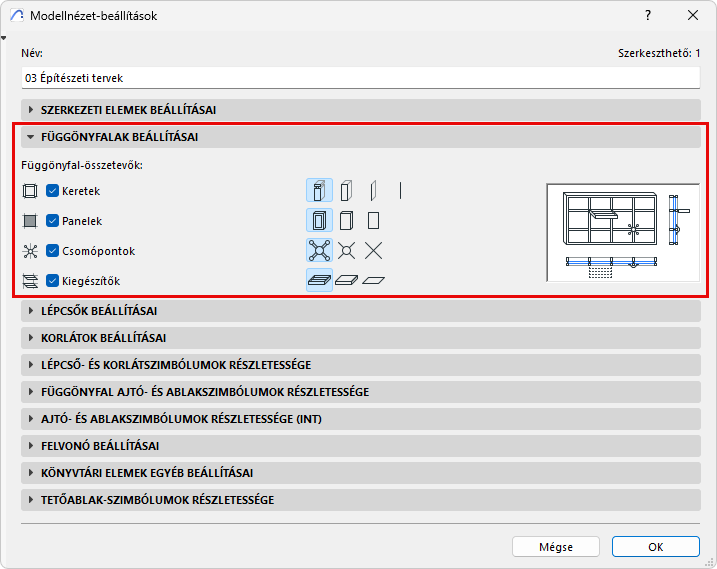Click the frame component icon beside Keretek
Viewport: 717px width, 569px height.
point(30,191)
